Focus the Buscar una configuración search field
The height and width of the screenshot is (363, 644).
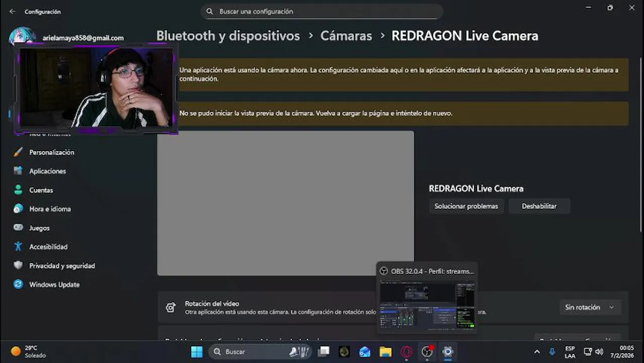click(321, 11)
